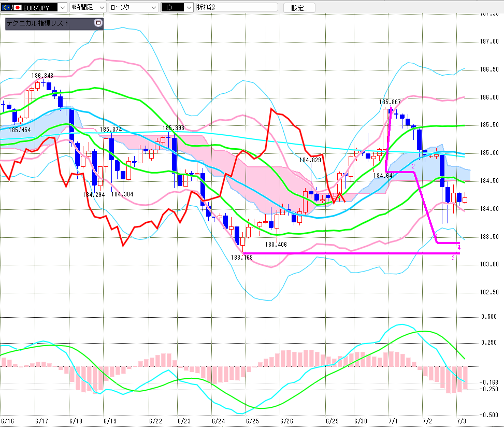This screenshot has width=504, height=427.
Task: Click the magenta horizontal support line
Action: pos(351,253)
